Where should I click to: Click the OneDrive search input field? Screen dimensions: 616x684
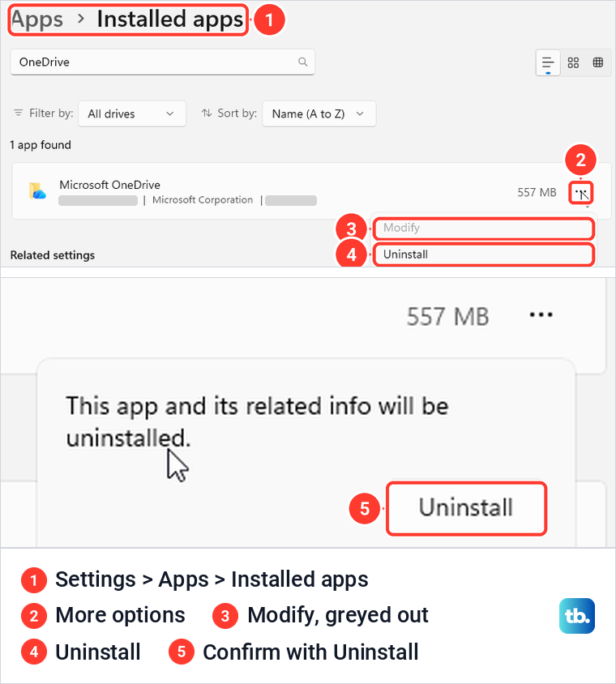click(x=163, y=62)
